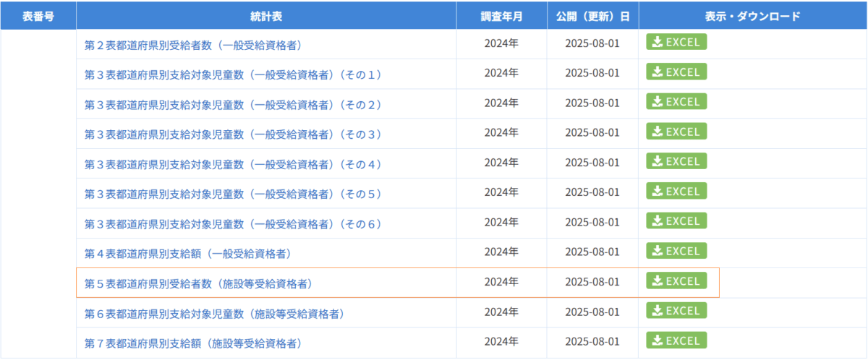The image size is (868, 360).
Task: Download EXCEL for 第3表 支給対象児童数 その6
Action: click(x=676, y=221)
